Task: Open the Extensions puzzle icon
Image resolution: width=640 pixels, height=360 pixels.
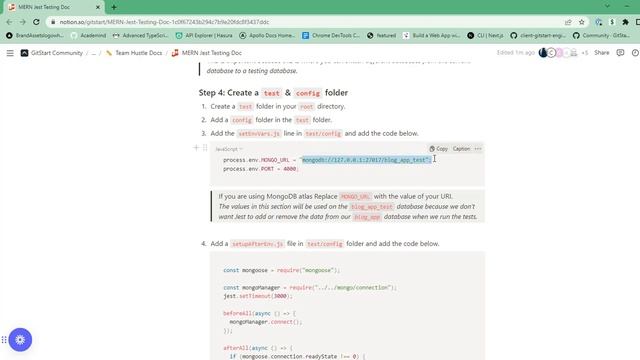Action: (625, 22)
